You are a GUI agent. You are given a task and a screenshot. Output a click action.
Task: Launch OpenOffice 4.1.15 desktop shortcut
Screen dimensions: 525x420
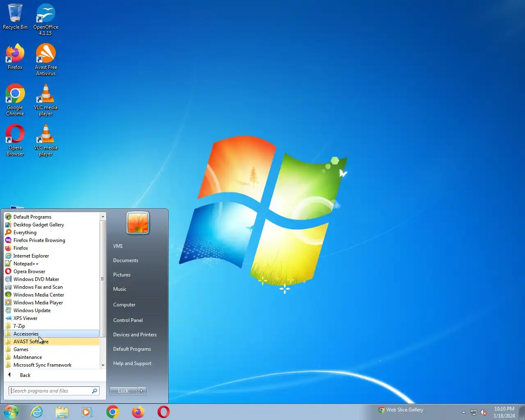(x=46, y=19)
